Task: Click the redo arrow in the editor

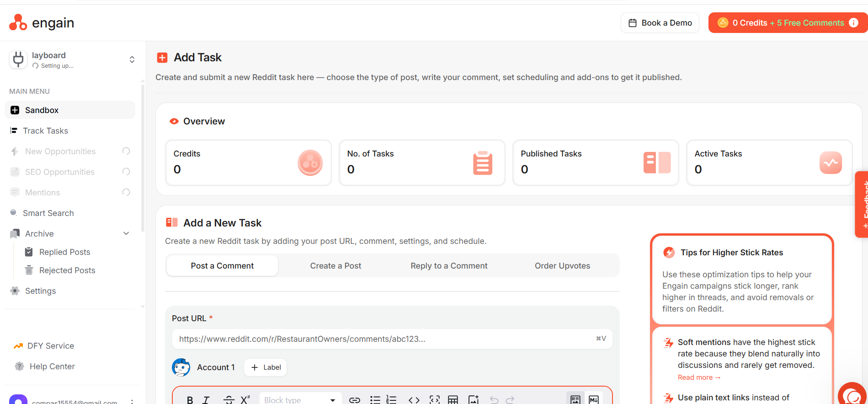Action: 510,400
